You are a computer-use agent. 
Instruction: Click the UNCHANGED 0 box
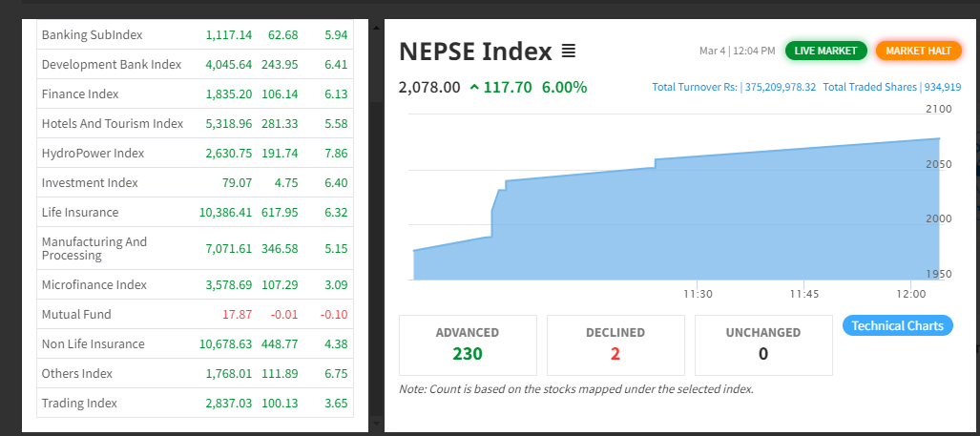[763, 344]
